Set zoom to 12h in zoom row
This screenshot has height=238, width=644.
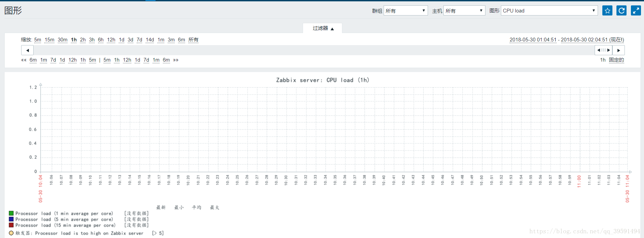click(111, 40)
